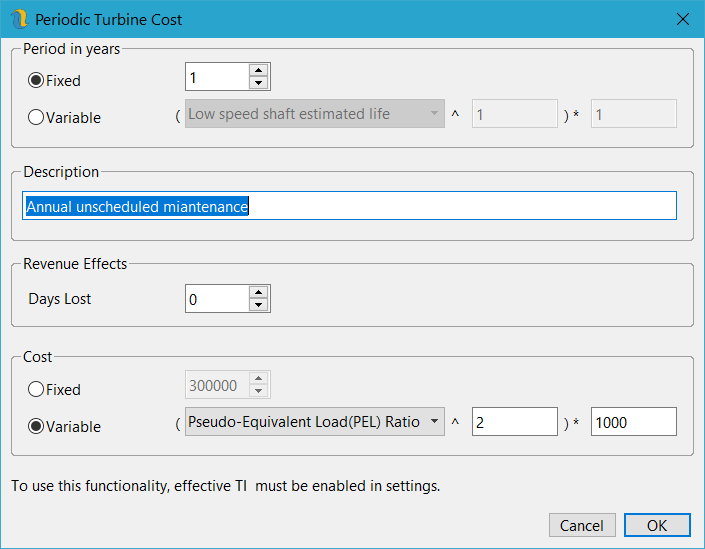Select the Variable period radio button
Viewport: 705px width, 549px height.
tap(37, 117)
